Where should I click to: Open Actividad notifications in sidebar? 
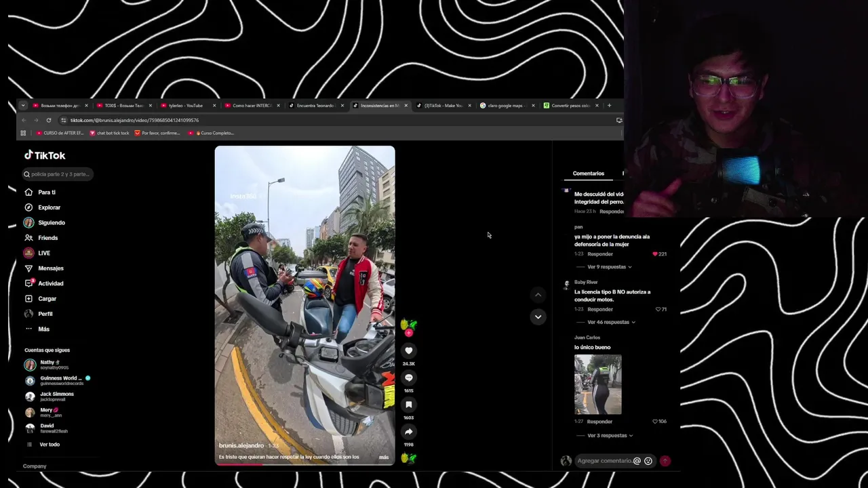pos(44,283)
